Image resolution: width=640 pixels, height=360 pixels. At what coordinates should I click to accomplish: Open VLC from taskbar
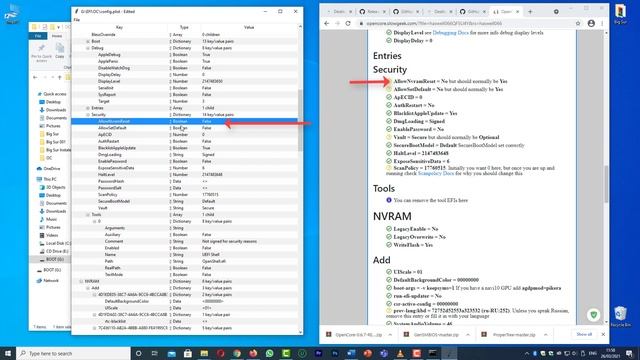click(x=400, y=353)
